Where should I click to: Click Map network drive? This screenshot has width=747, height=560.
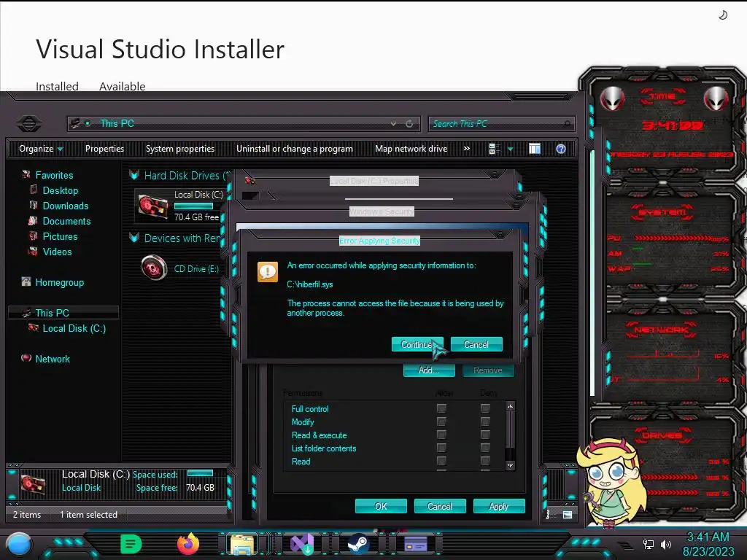coord(411,149)
